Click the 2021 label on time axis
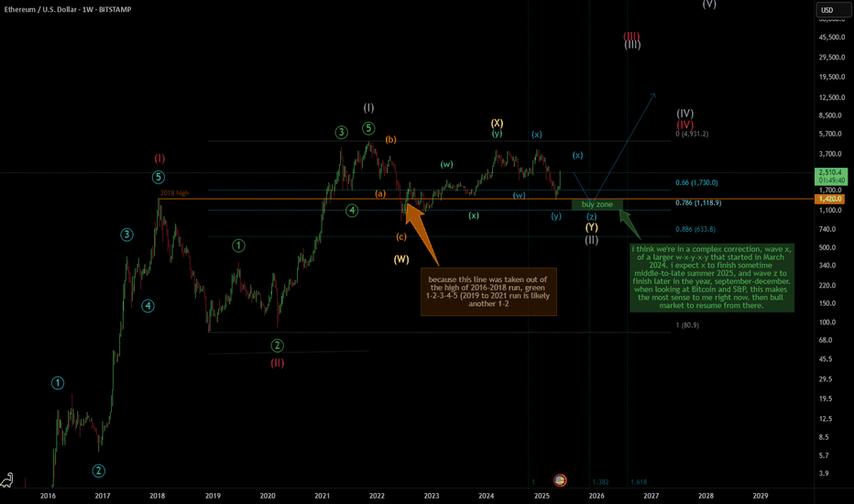This screenshot has width=854, height=504. point(322,496)
